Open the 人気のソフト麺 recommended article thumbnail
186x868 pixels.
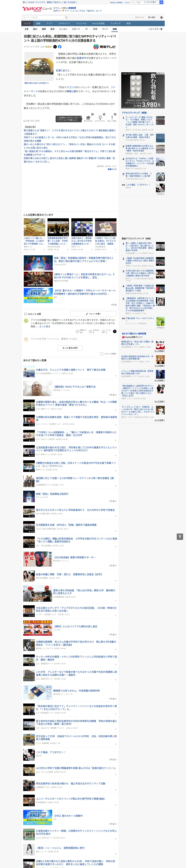pos(34,227)
